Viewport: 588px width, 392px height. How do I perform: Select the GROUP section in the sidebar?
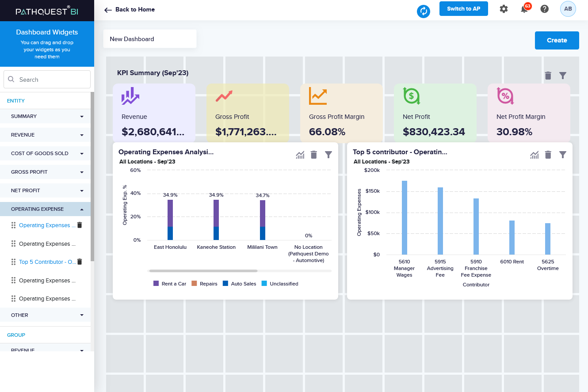[16, 335]
